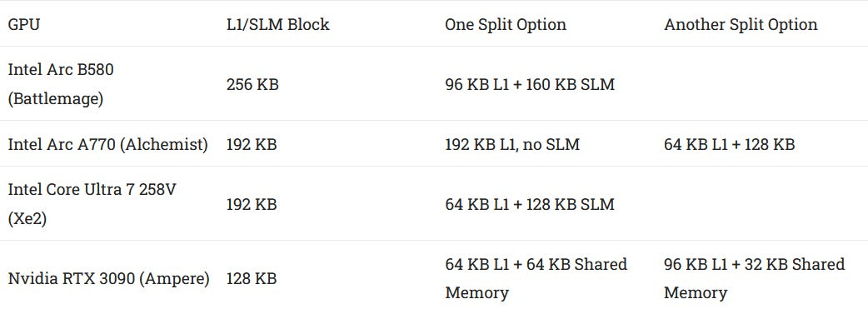Click the 96 KB L1 + 160 KB SLM cell

click(x=530, y=85)
